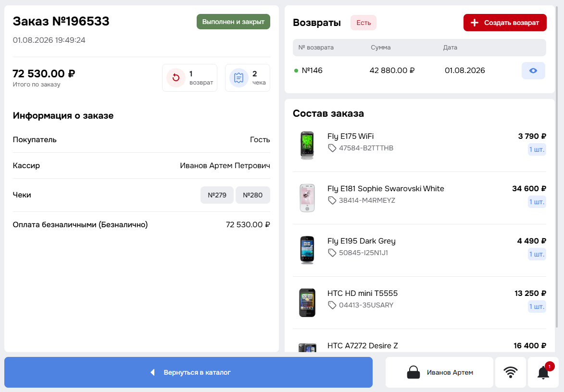Click the tag icon next to 38414-M4RMEYZ
Screen dimensions: 564x392
(x=332, y=200)
